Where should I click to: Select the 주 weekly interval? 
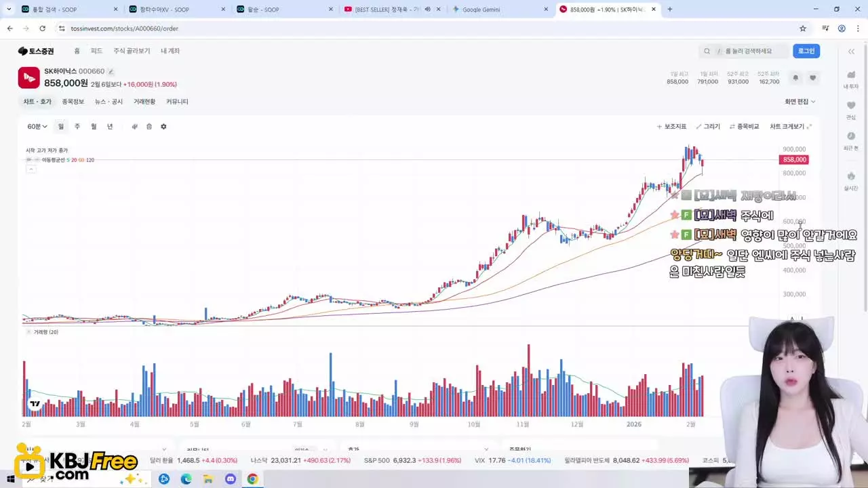click(77, 127)
